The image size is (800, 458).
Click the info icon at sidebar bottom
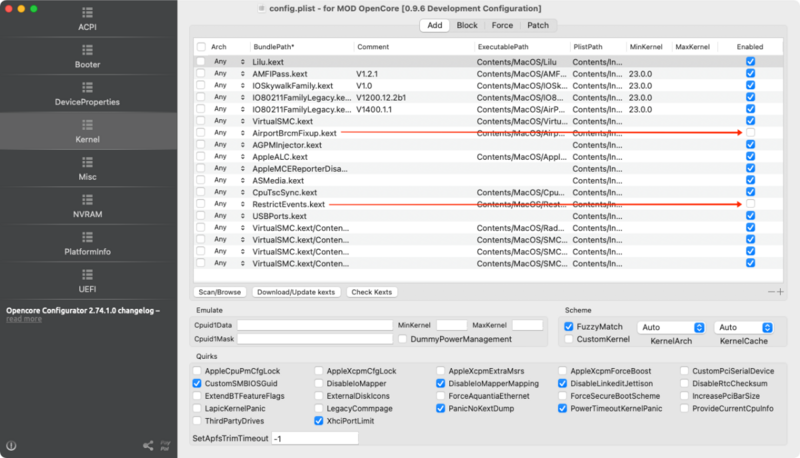pos(11,446)
